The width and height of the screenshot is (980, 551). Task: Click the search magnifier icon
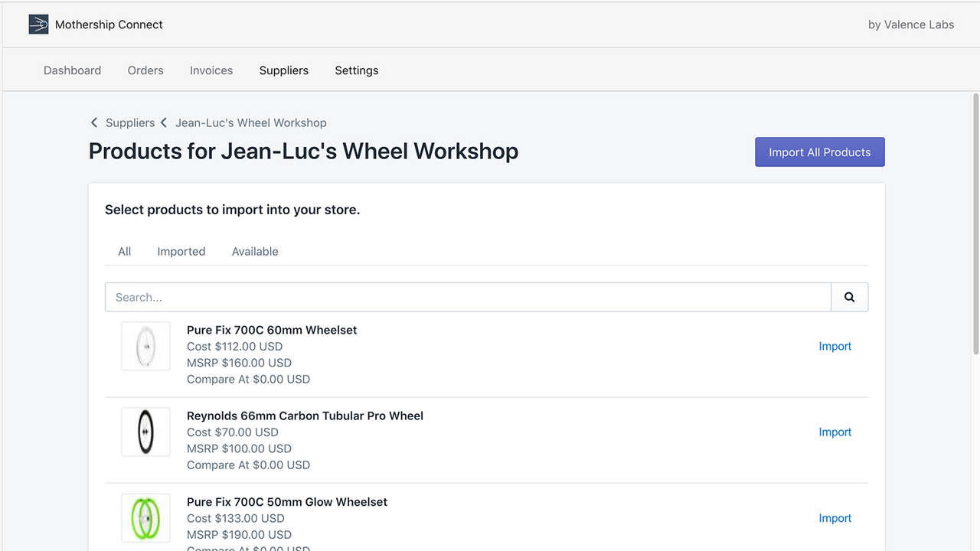849,296
